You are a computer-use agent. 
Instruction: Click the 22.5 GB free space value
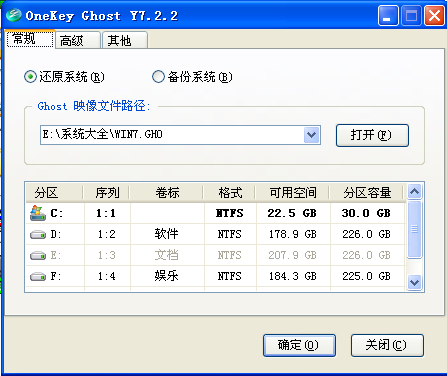click(x=292, y=213)
